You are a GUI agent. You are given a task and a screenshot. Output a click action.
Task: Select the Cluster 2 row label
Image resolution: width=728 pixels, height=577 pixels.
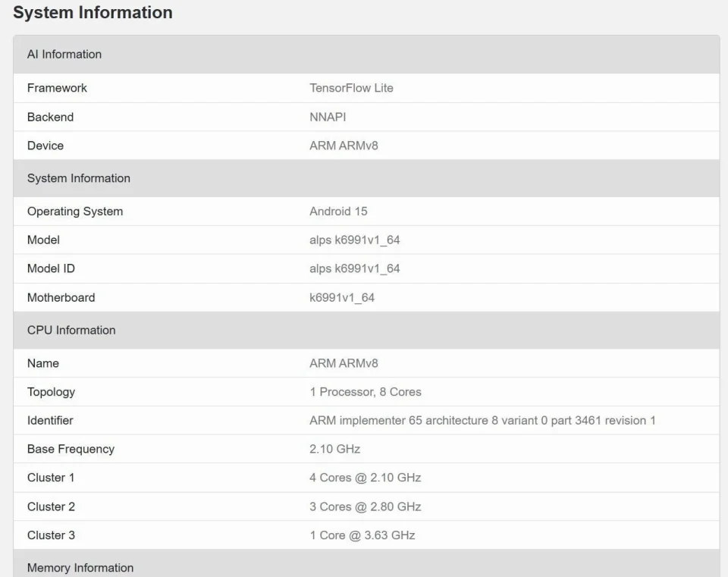[51, 506]
